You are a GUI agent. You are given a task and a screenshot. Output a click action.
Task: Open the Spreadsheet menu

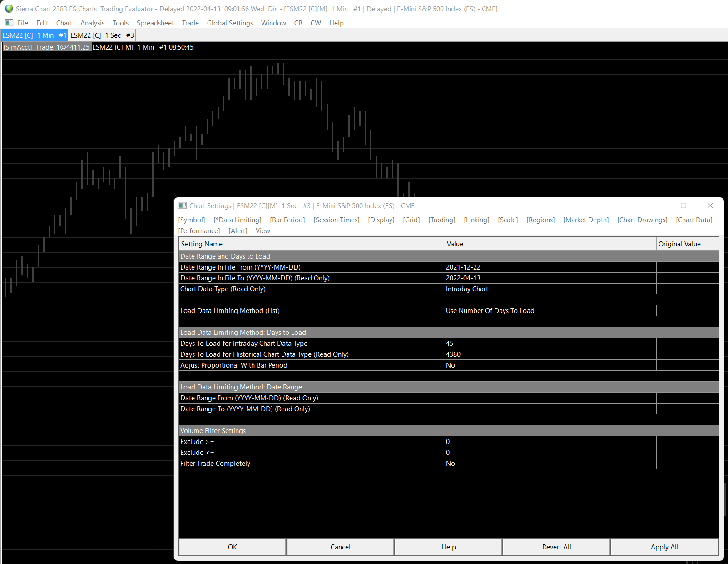point(155,23)
